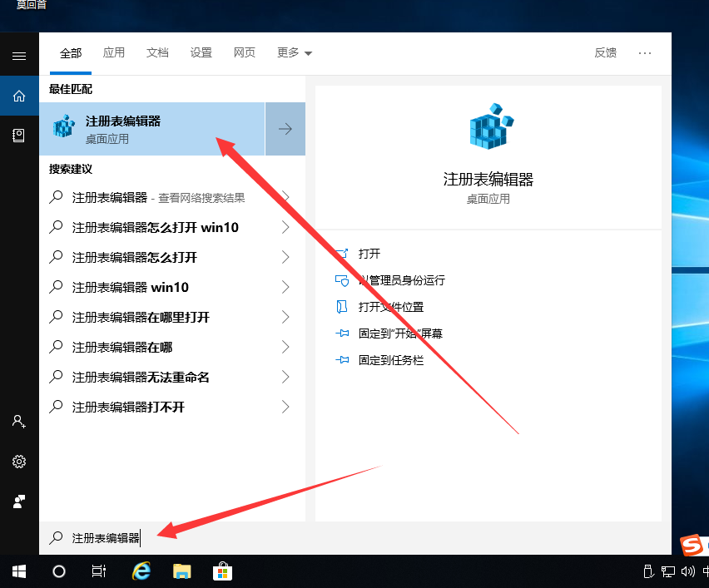Click the arrow beside 注册表编辑器 best match
This screenshot has height=588, width=709.
click(285, 128)
